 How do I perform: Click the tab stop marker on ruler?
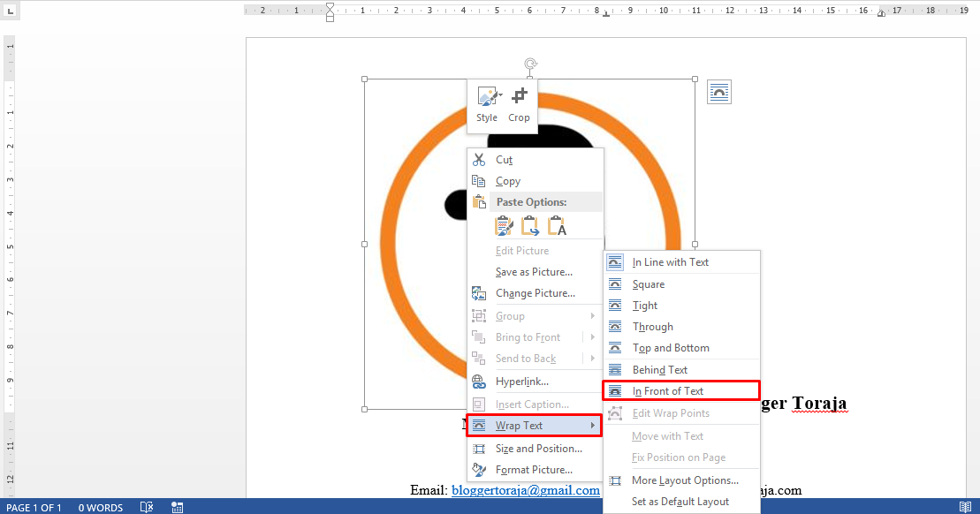point(606,14)
